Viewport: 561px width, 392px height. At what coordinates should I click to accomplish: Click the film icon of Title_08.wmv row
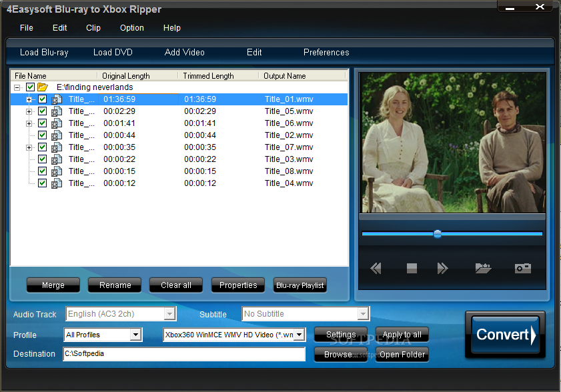point(57,171)
